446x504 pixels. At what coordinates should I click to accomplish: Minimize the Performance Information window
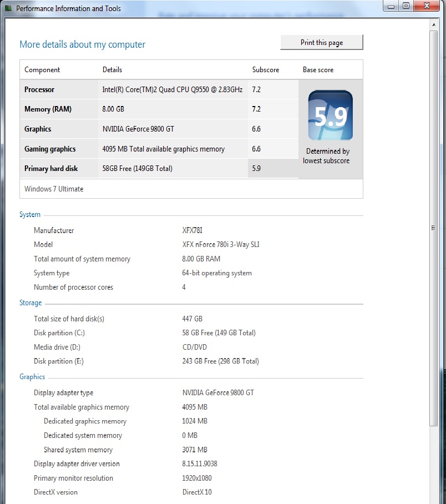391,6
